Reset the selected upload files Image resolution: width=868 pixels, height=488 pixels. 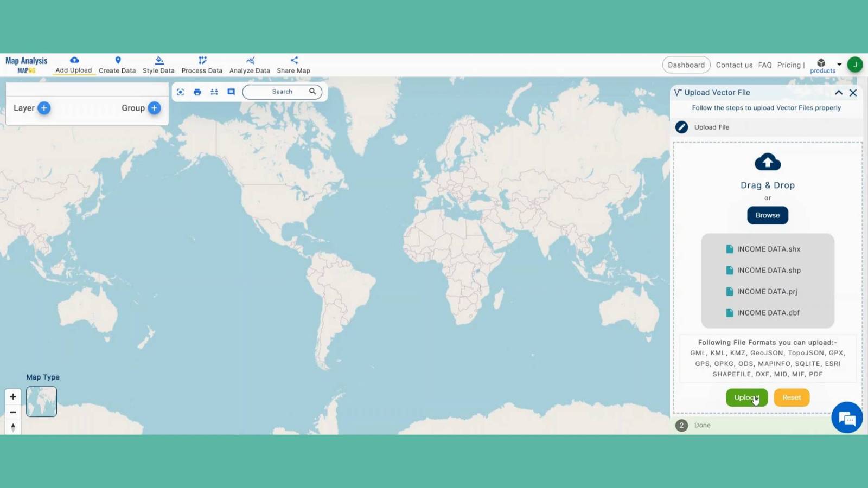(x=792, y=397)
